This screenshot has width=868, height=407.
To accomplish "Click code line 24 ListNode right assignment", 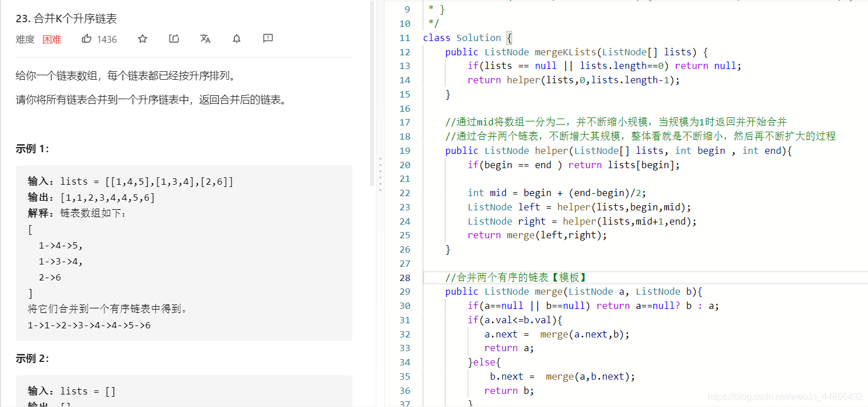I will click(582, 221).
